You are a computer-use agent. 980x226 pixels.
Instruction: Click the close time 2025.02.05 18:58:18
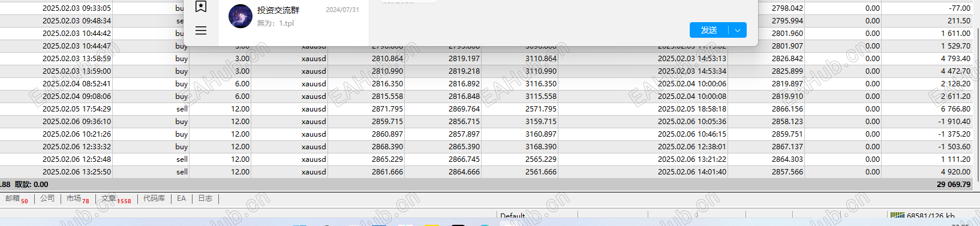(692, 109)
